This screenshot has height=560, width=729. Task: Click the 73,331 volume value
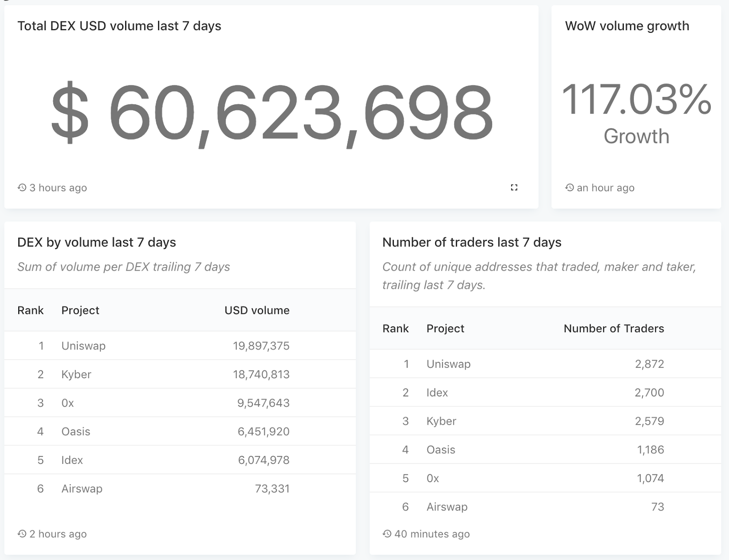tap(272, 488)
